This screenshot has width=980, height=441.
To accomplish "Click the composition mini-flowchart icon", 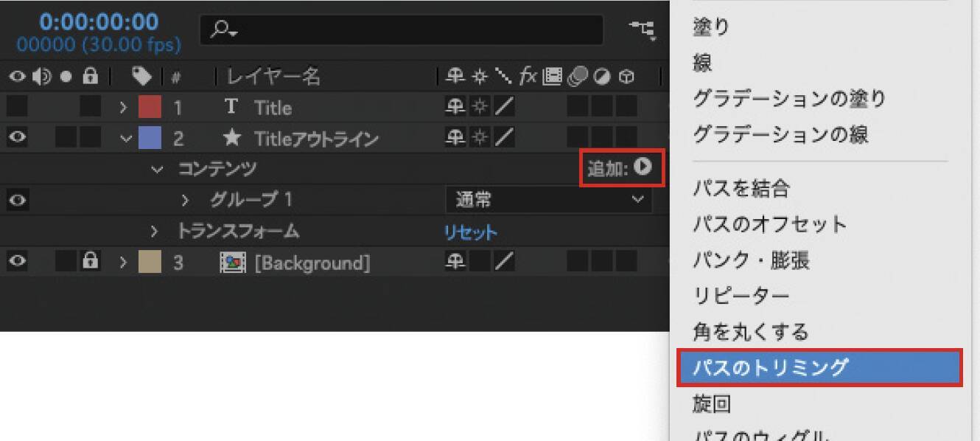I will pos(642,29).
